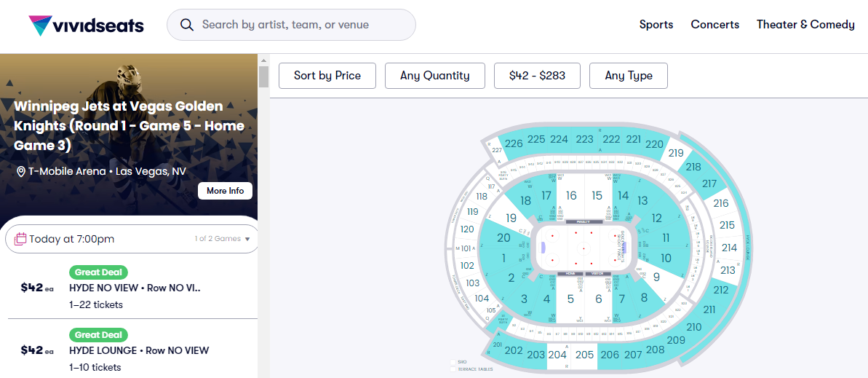Image resolution: width=868 pixels, height=378 pixels.
Task: Expand the 1 of 2 Games dropdown
Action: pyautogui.click(x=223, y=239)
